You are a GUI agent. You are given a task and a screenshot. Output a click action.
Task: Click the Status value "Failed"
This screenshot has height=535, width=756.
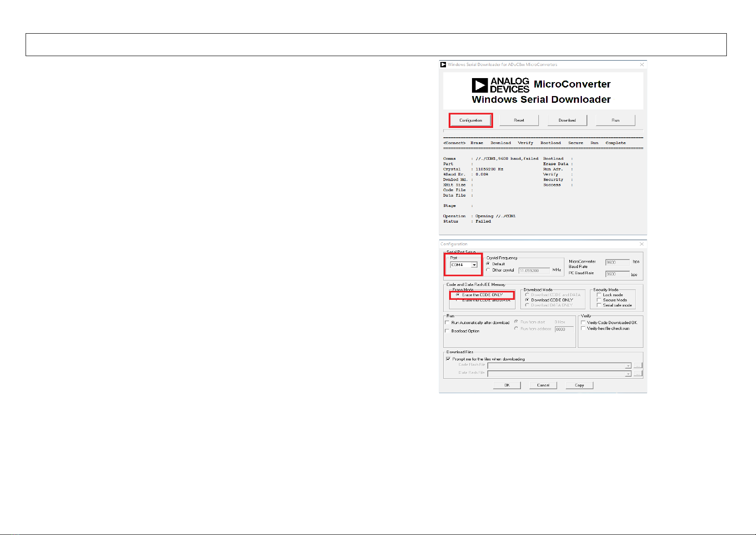(x=483, y=221)
